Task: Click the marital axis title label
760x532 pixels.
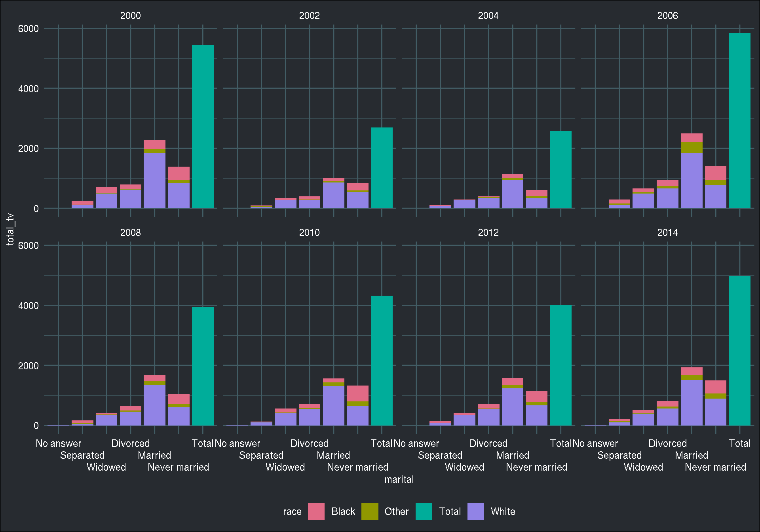Action: (x=399, y=479)
